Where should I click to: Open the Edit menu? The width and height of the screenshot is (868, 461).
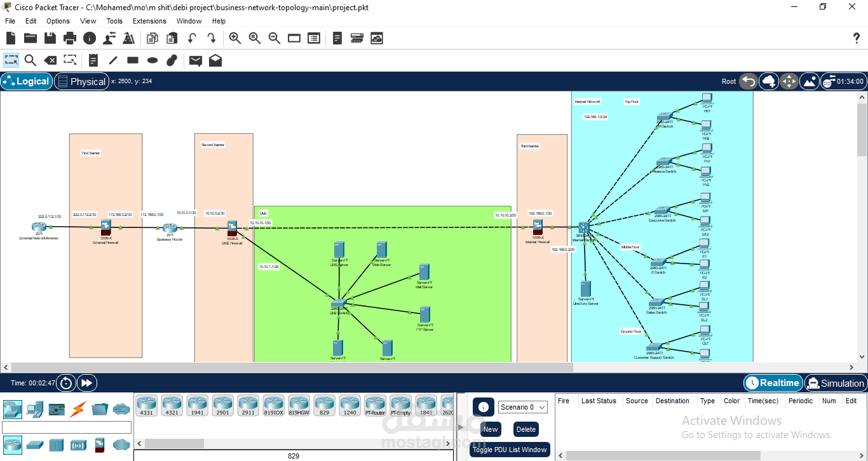(x=31, y=21)
